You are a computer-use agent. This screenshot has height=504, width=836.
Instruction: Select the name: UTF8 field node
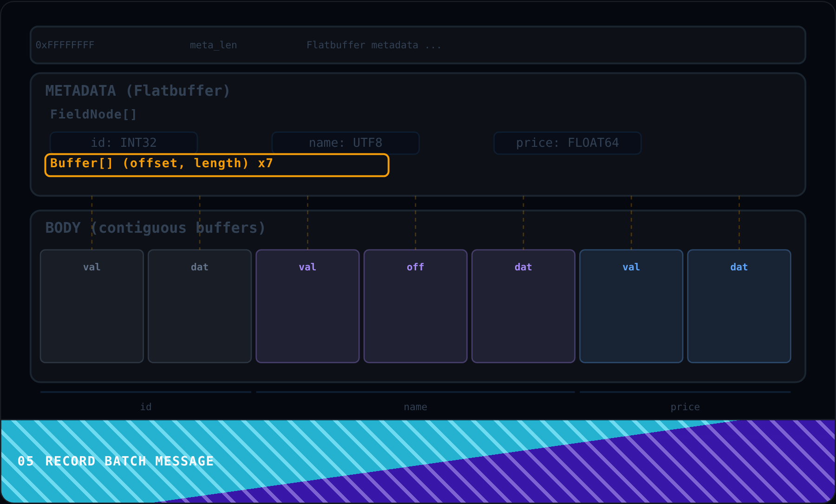point(346,143)
